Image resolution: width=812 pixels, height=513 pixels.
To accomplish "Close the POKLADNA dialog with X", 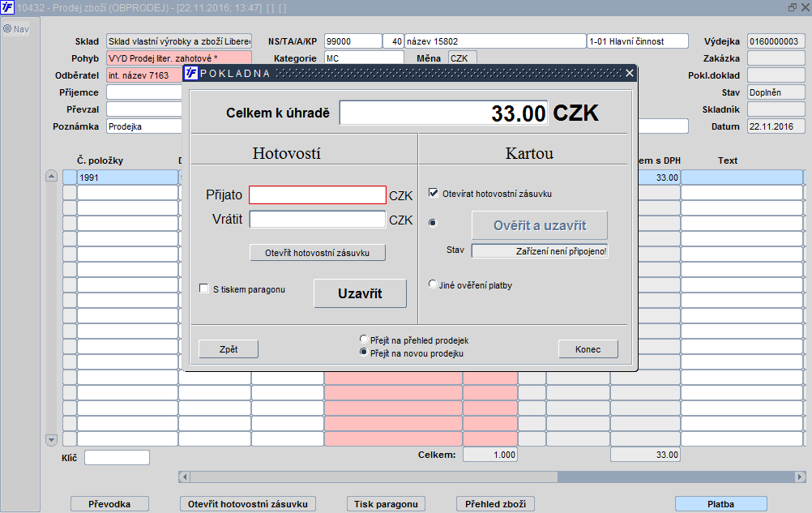I will pyautogui.click(x=629, y=73).
